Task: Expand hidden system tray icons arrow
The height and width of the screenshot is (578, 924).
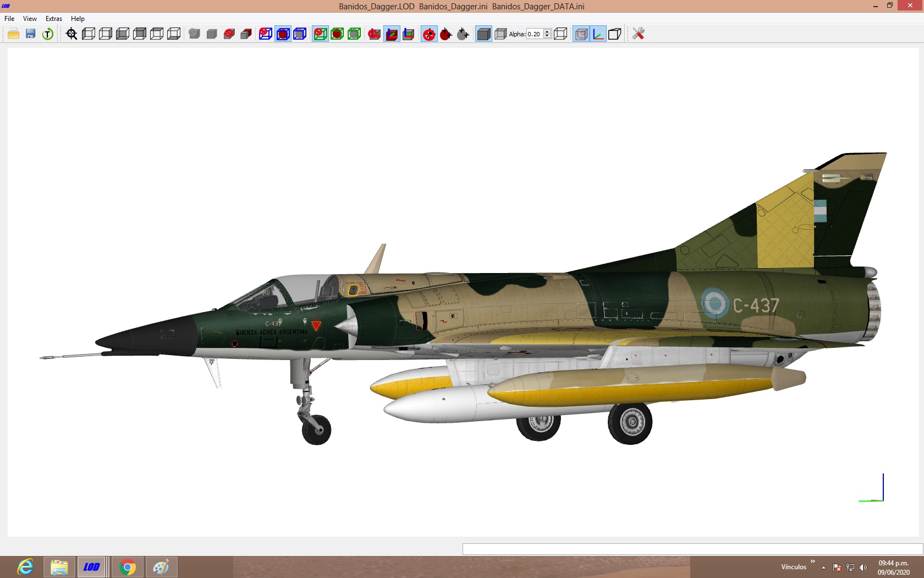Action: click(823, 568)
